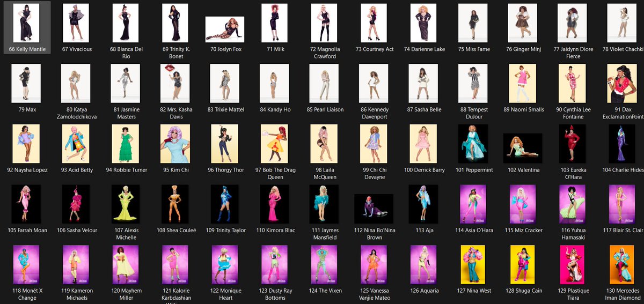644x304 pixels.
Task: Select the 111 Jaymes Mansfield thumbnail
Action: pos(324,204)
